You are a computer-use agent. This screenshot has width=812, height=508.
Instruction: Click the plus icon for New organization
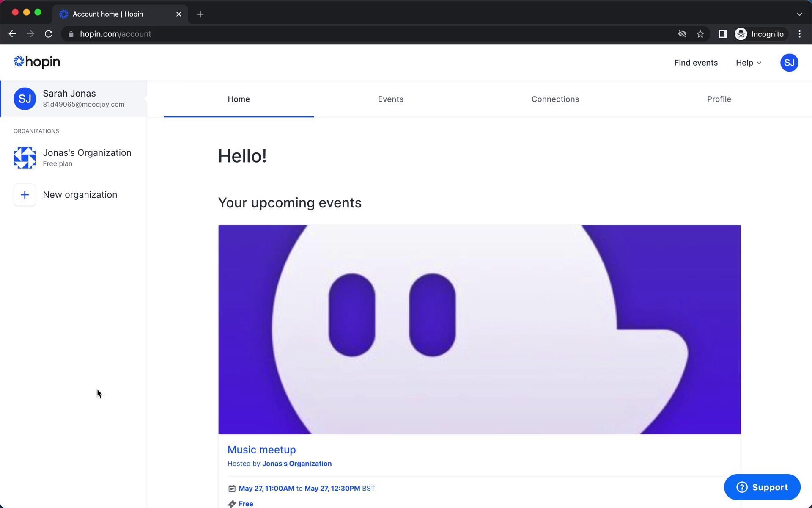(x=25, y=195)
